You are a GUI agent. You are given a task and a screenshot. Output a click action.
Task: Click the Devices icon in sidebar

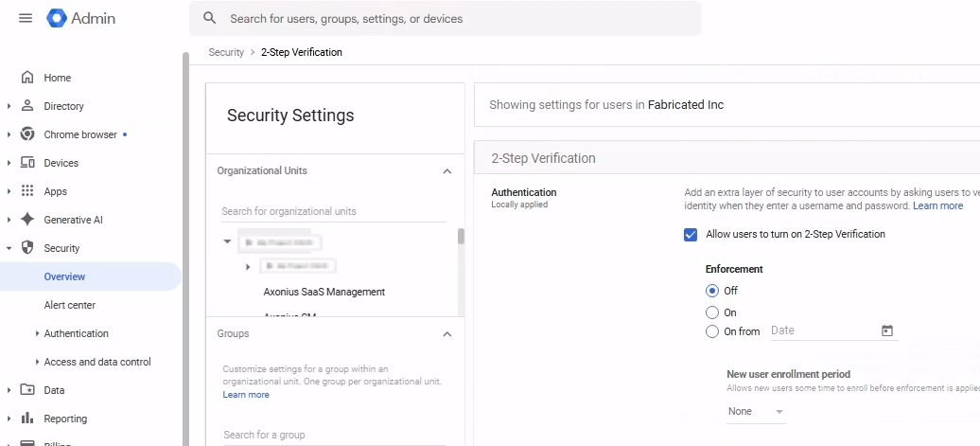click(27, 163)
